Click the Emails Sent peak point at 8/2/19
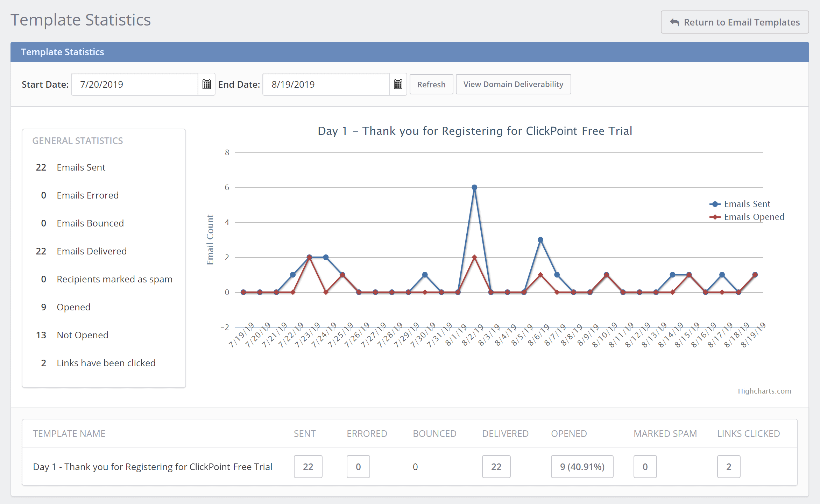Viewport: 820px width, 504px height. (x=474, y=187)
